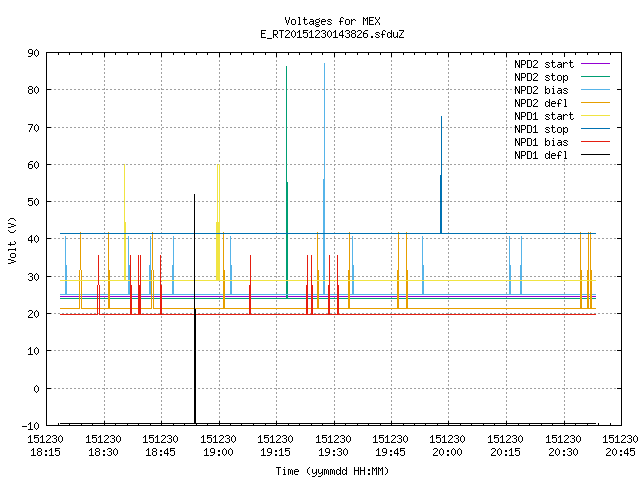This screenshot has width=640, height=480.
Task: Click the "NPD2 defl" legend label
Action: coord(541,103)
